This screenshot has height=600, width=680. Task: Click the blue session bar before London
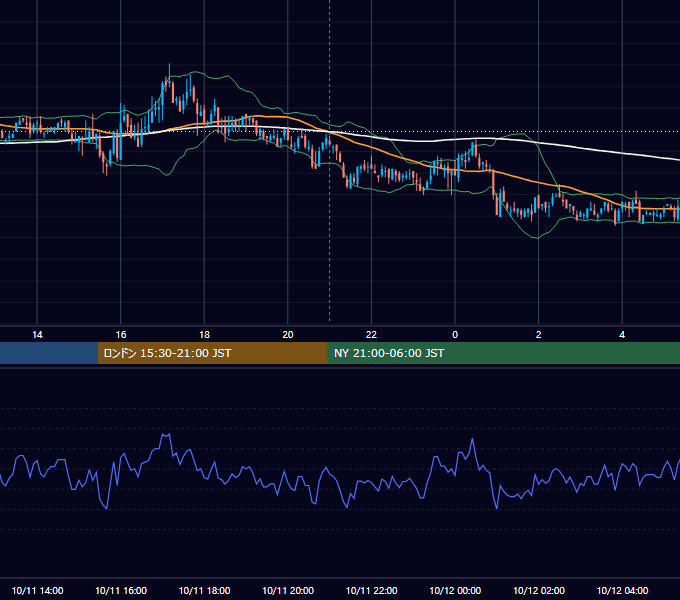[49, 353]
